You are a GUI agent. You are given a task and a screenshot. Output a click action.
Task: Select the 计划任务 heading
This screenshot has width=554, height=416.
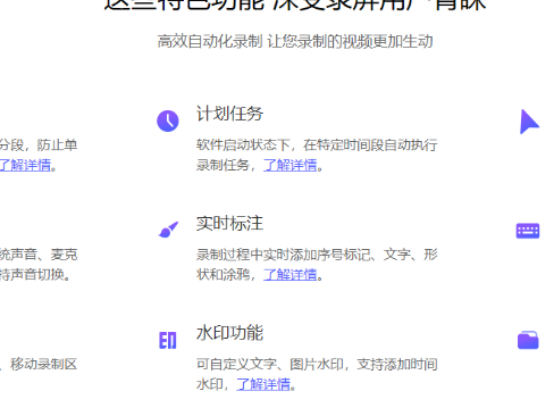pos(230,114)
